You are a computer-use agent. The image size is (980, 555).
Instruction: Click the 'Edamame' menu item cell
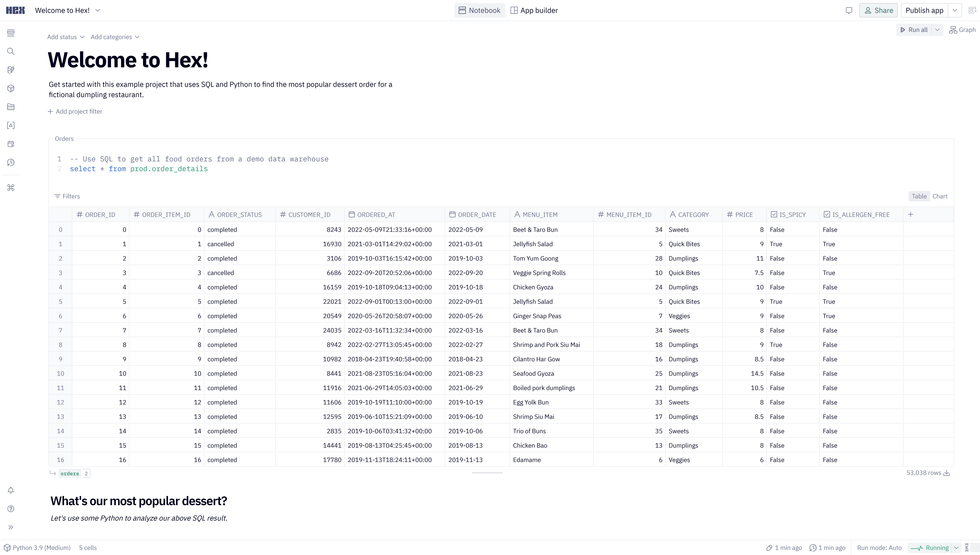552,460
